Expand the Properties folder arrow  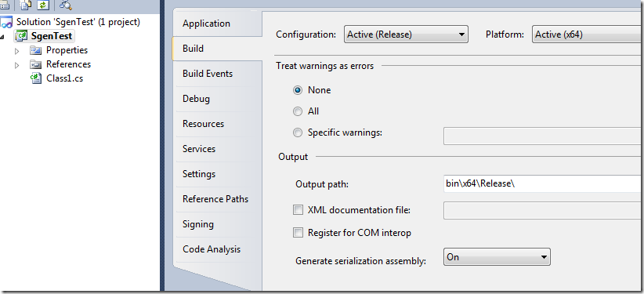click(x=16, y=51)
